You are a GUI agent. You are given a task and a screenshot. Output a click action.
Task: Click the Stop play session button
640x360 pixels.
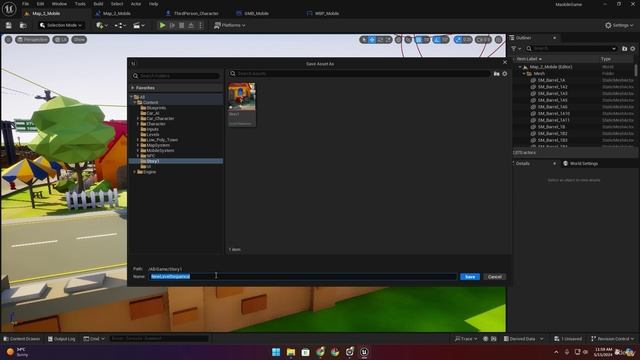click(182, 25)
